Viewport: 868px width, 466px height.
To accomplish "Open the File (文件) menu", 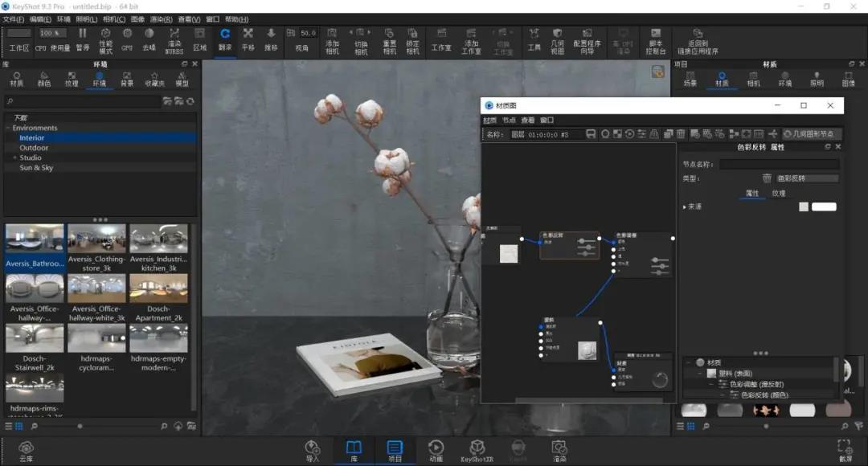I will click(14, 19).
